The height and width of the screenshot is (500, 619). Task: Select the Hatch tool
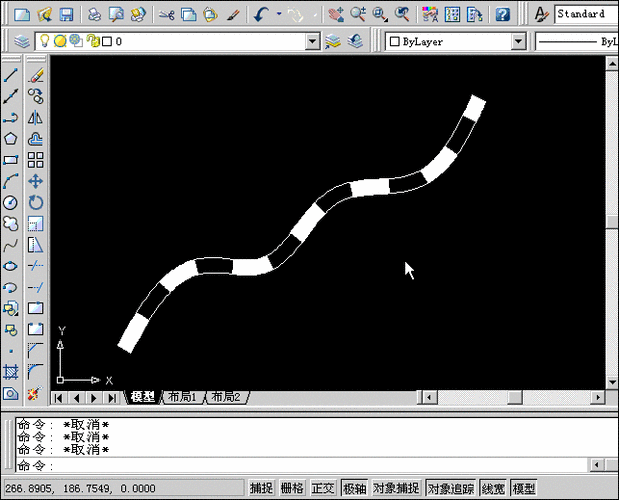pos(11,372)
